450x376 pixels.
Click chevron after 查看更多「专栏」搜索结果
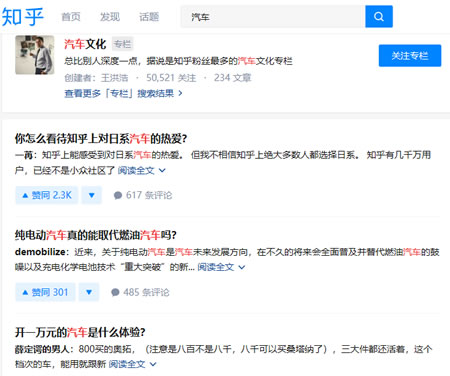(x=180, y=93)
